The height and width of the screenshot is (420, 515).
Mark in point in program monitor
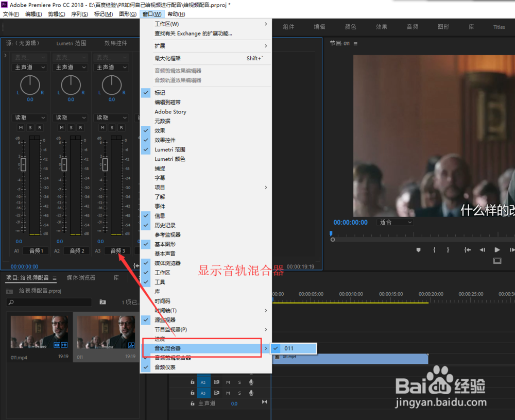click(434, 250)
